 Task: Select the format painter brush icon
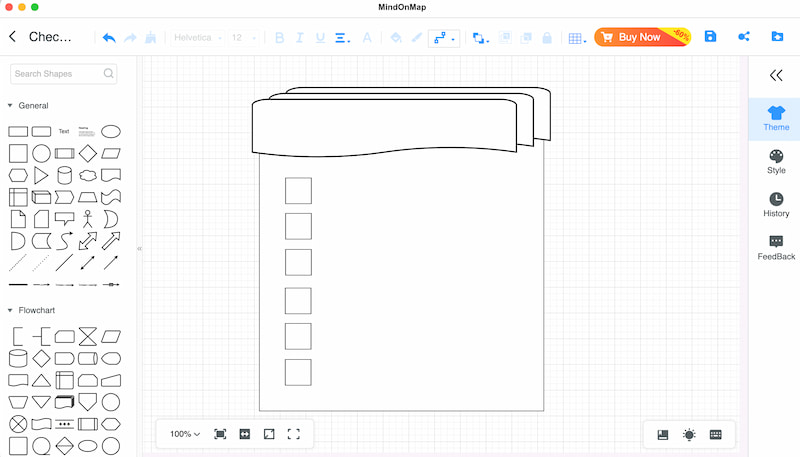pos(151,38)
